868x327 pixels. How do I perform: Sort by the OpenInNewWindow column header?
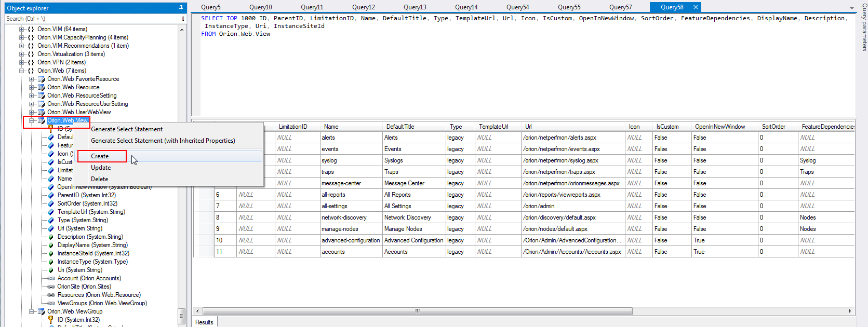click(x=725, y=127)
